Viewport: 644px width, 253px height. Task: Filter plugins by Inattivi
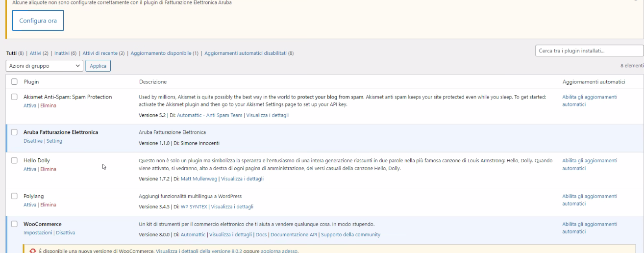62,53
